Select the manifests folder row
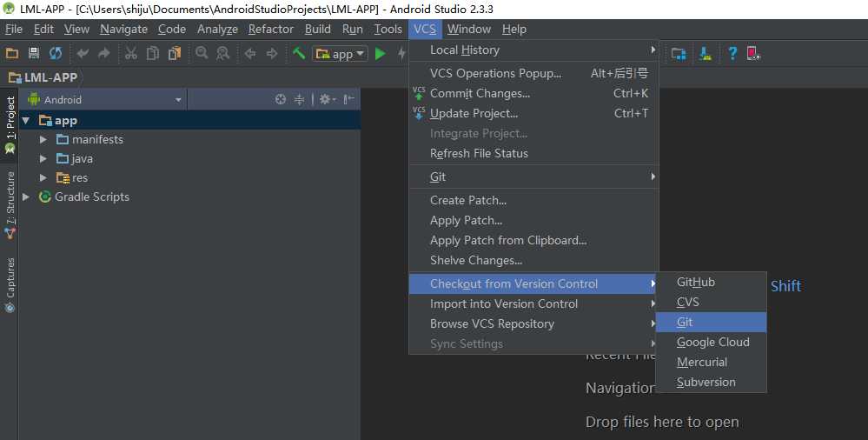868x440 pixels. [189, 140]
